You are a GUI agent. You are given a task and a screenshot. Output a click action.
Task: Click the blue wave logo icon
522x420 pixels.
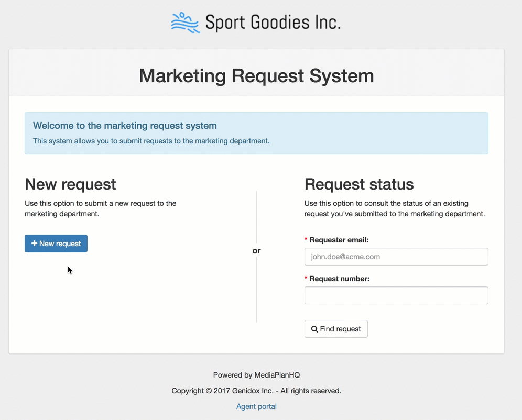(x=186, y=23)
